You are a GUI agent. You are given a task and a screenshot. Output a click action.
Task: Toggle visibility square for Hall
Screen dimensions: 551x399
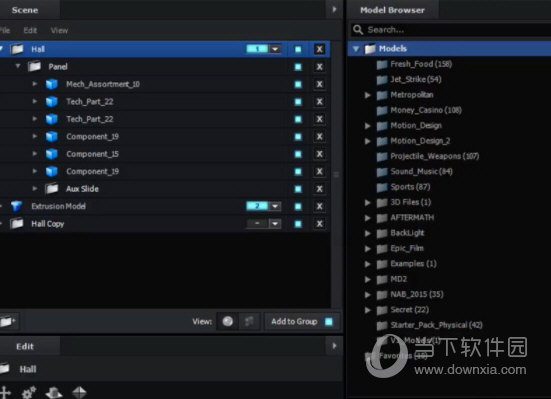pos(298,49)
